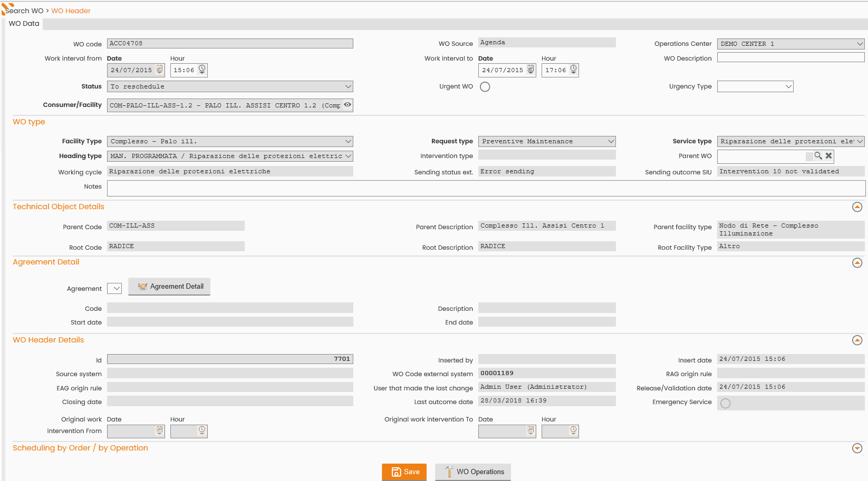Open calendar for Work interval to date

point(531,69)
